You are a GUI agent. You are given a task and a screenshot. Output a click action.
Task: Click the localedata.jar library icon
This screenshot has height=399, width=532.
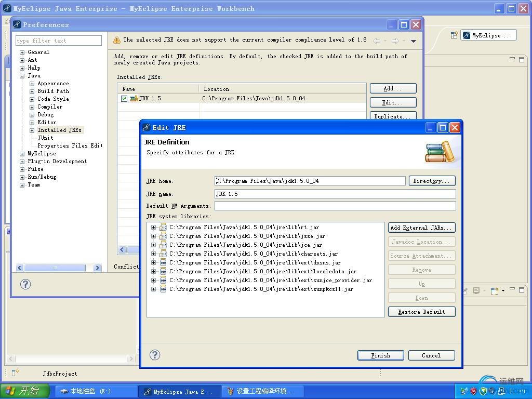(163, 271)
